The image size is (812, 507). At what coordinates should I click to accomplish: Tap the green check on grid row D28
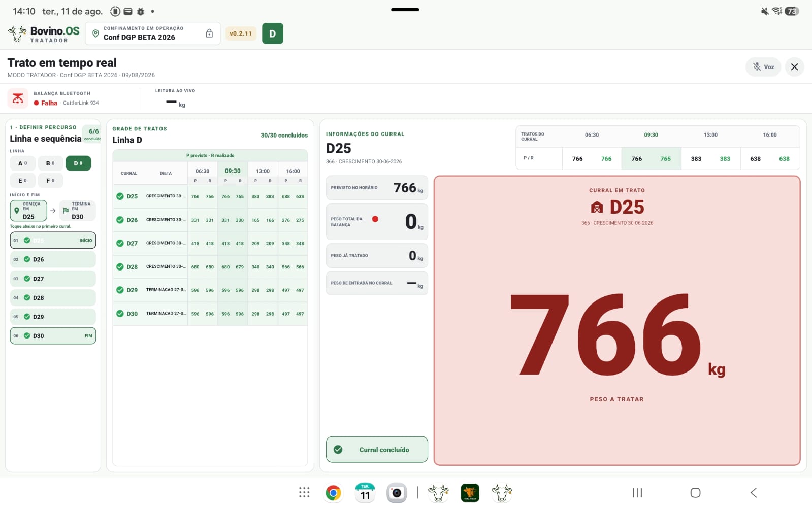coord(120,266)
